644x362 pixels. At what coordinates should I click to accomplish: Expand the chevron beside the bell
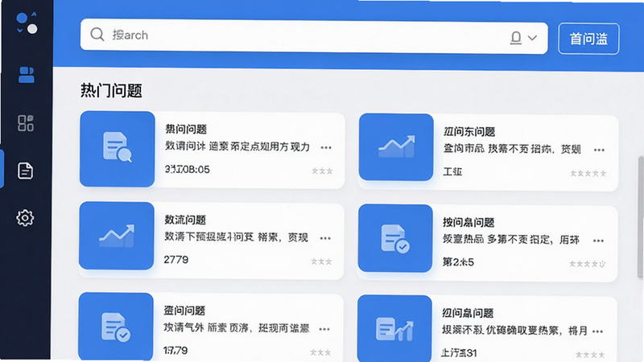point(532,38)
